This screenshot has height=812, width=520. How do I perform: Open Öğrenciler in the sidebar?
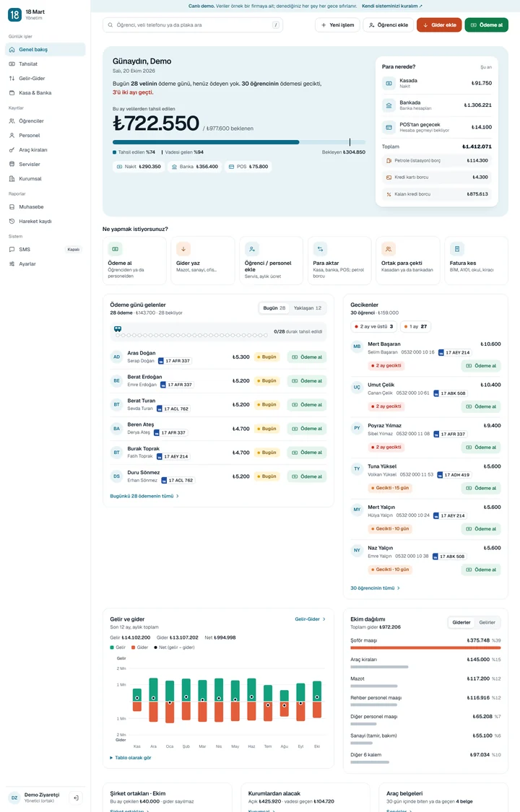pos(45,121)
